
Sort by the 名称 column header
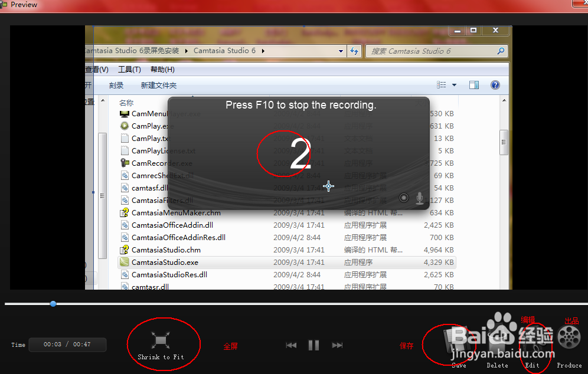pyautogui.click(x=126, y=103)
